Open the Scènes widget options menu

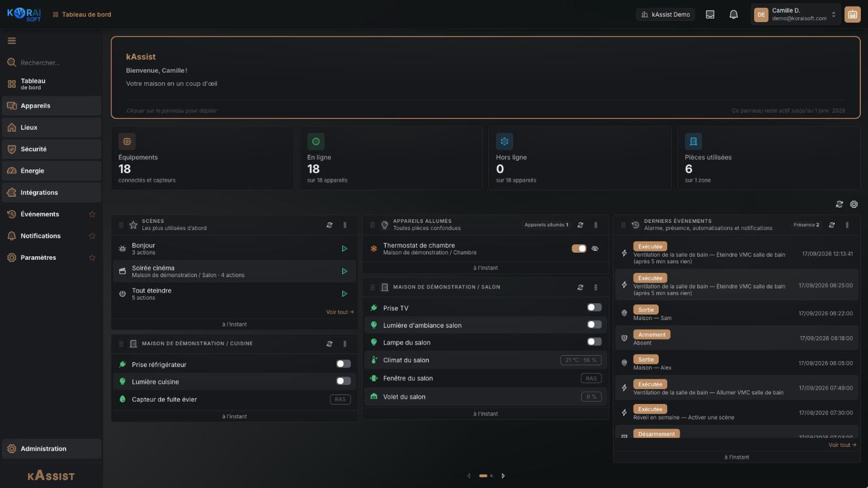345,225
